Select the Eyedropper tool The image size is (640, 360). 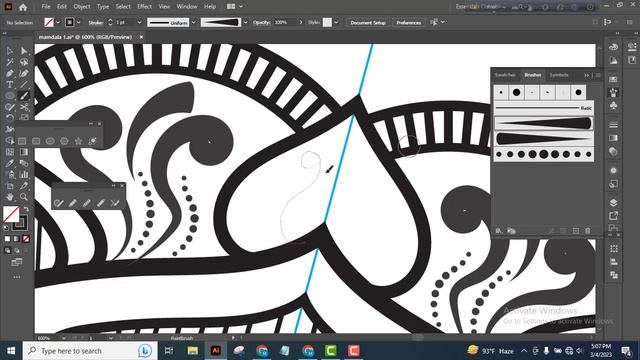point(10,163)
